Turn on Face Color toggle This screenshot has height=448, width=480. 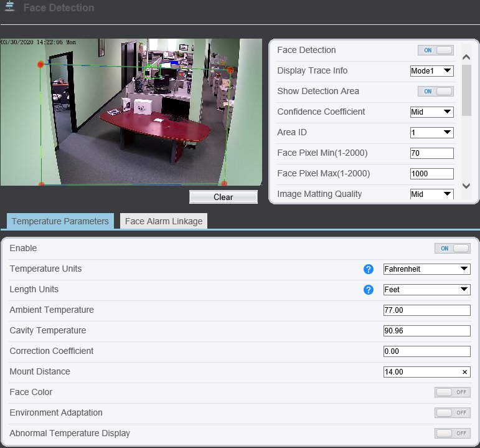[452, 393]
